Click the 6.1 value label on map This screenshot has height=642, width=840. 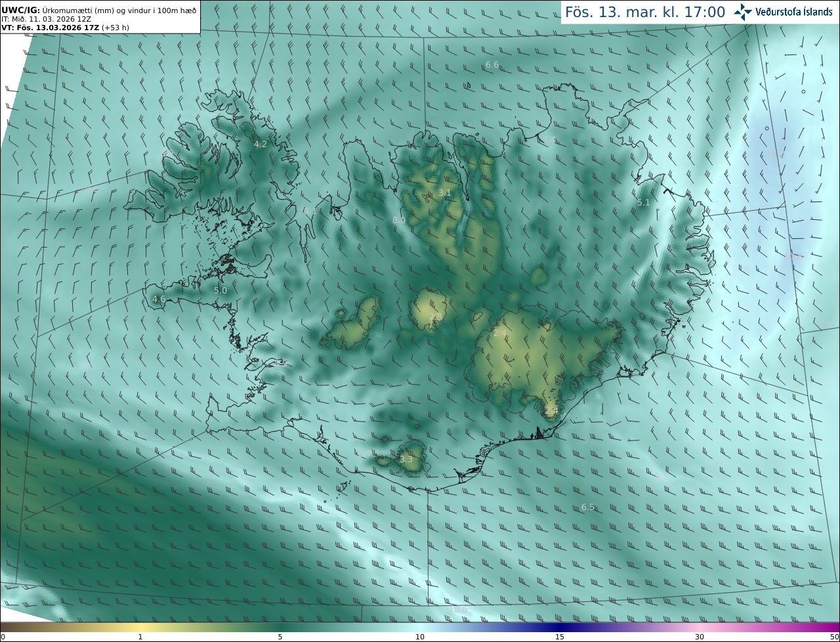click(310, 211)
